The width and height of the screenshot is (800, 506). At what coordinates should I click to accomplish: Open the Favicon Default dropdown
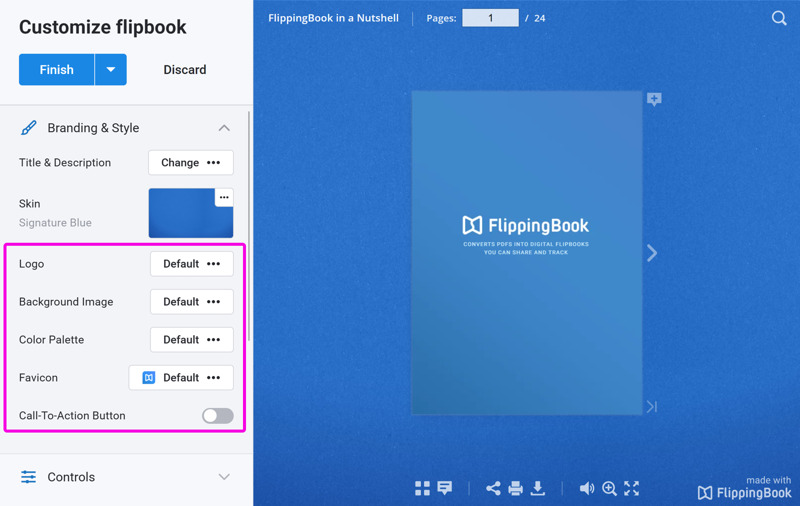tap(181, 377)
